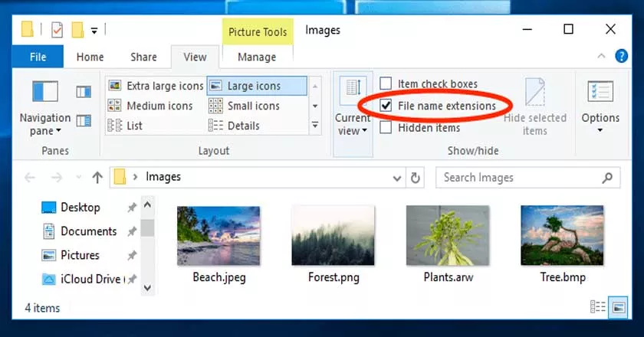Image resolution: width=644 pixels, height=337 pixels.
Task: Expand the full layout gallery list
Action: [315, 125]
